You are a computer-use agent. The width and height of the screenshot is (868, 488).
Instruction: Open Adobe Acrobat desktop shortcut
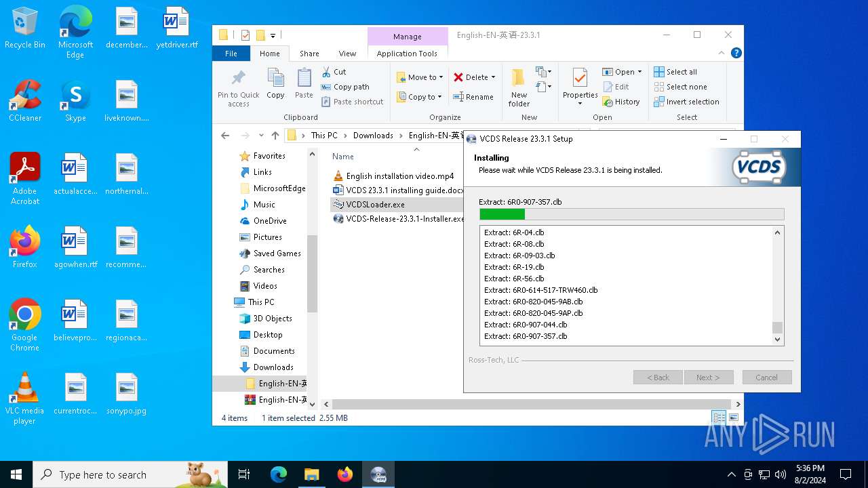[x=25, y=178]
